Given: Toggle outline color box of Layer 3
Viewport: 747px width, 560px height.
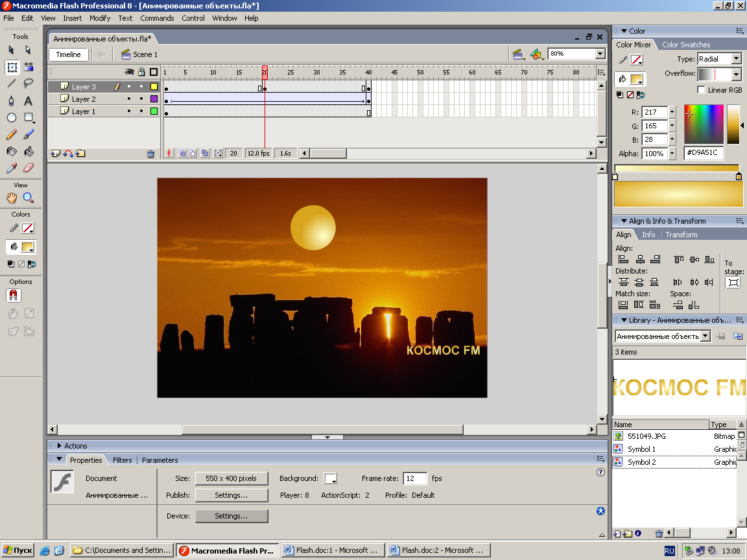Looking at the screenshot, I should [x=154, y=87].
